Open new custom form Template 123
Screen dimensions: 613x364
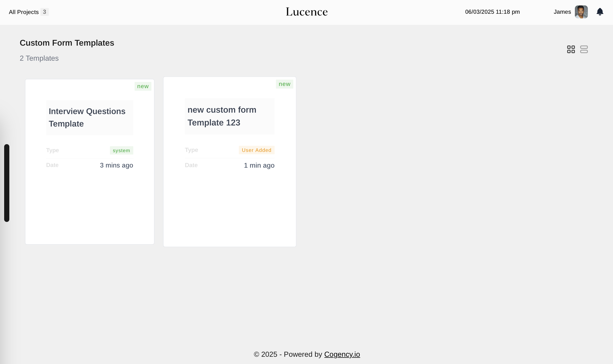pyautogui.click(x=222, y=116)
